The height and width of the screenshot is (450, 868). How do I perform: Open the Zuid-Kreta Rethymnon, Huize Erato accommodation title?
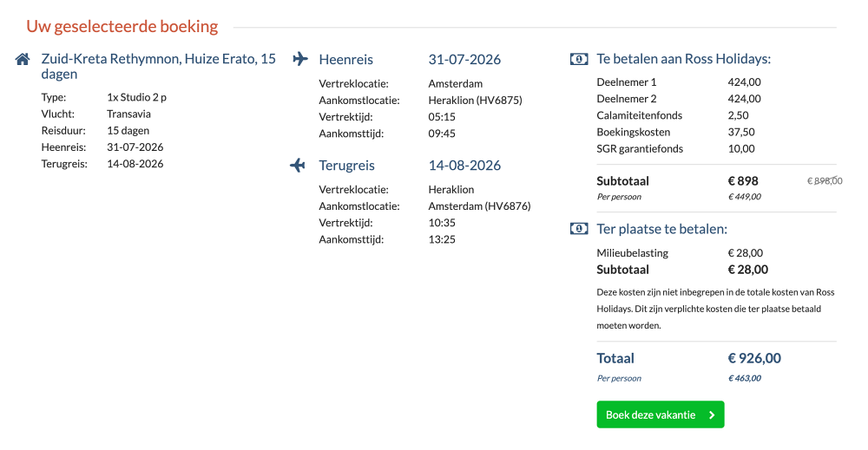pos(158,67)
